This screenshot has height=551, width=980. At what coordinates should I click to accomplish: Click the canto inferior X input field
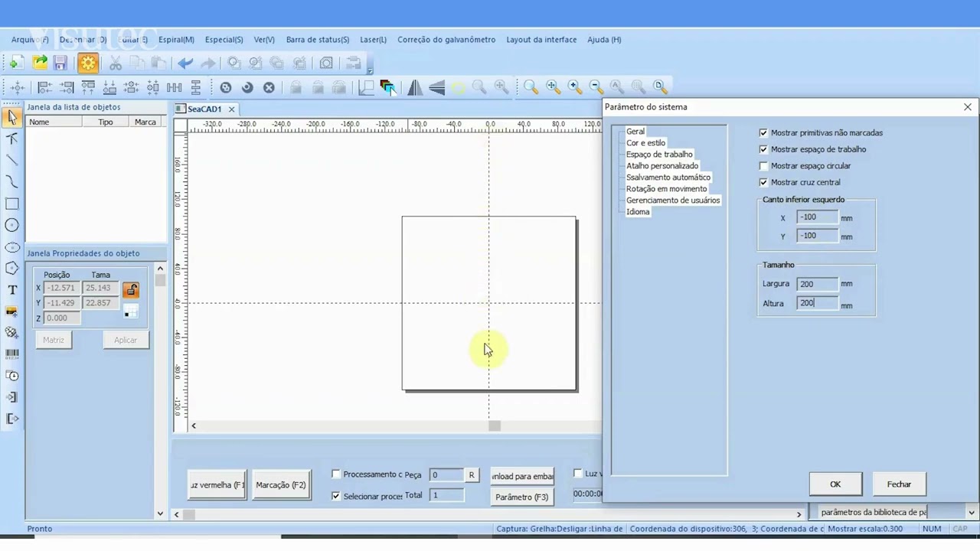click(x=817, y=217)
